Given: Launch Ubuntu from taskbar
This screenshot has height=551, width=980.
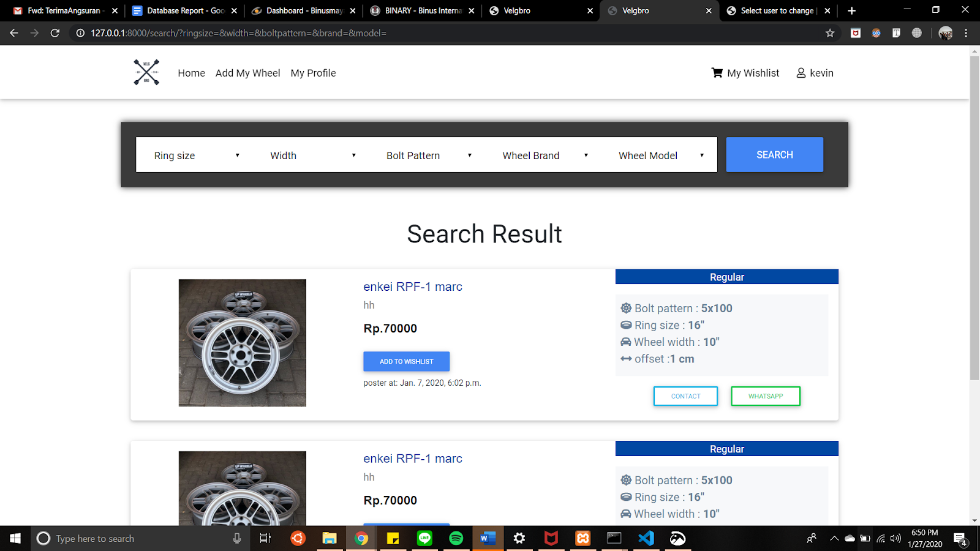Looking at the screenshot, I should pos(298,538).
